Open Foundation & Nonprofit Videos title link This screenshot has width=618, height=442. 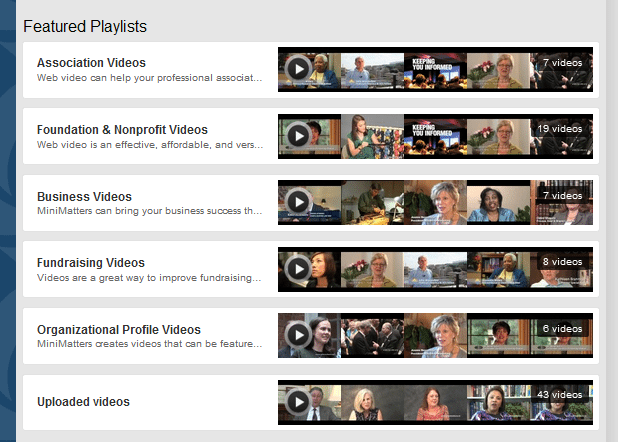(x=122, y=130)
